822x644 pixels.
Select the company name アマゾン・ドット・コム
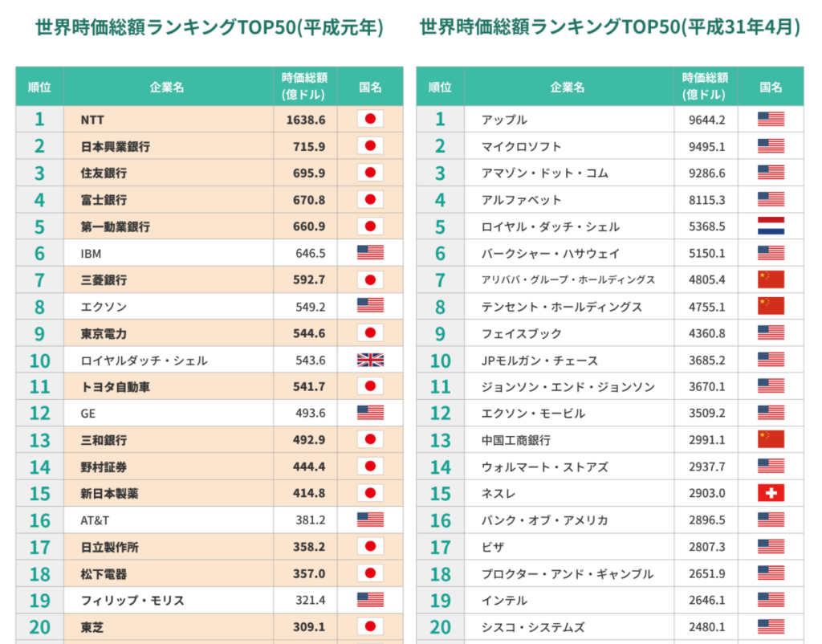click(x=545, y=173)
